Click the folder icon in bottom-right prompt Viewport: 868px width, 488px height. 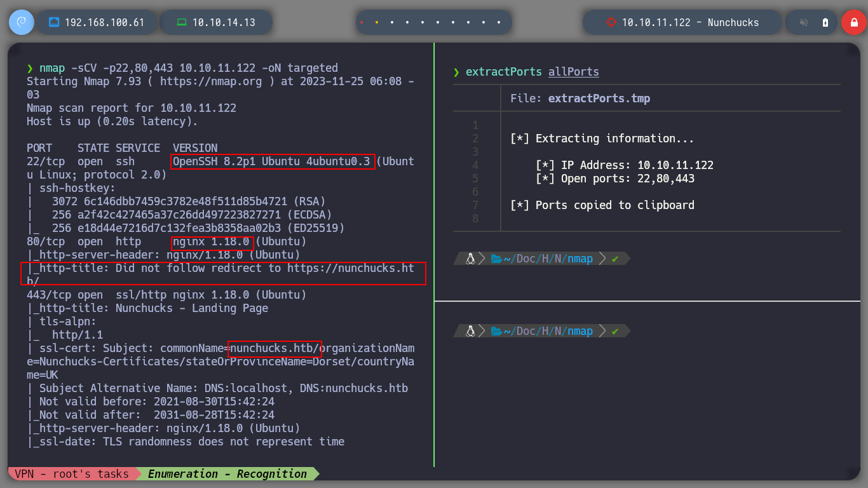pyautogui.click(x=496, y=331)
